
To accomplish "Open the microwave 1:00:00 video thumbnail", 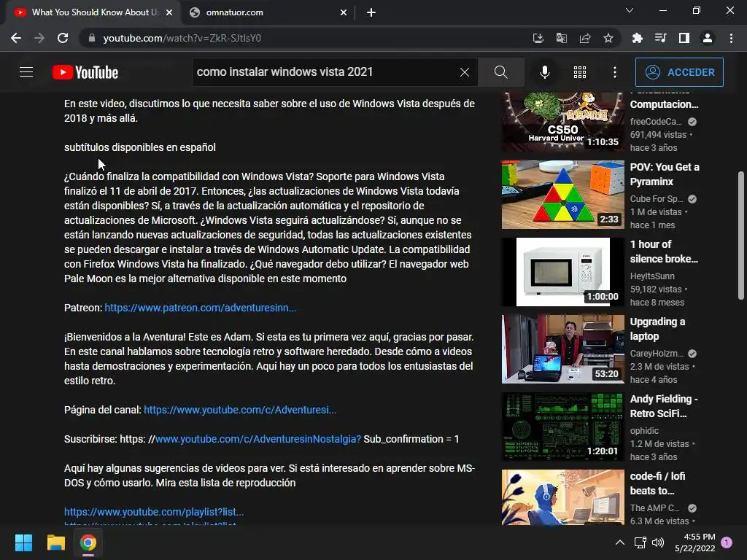I will click(x=562, y=272).
